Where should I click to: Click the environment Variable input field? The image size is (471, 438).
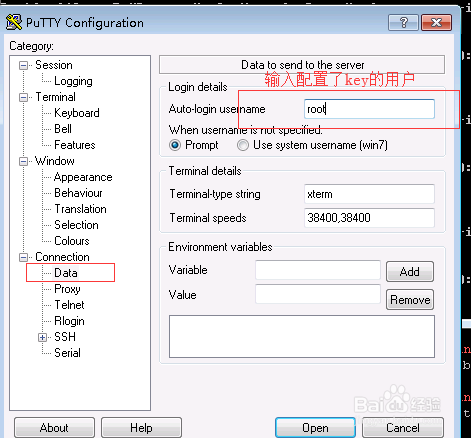(x=318, y=270)
